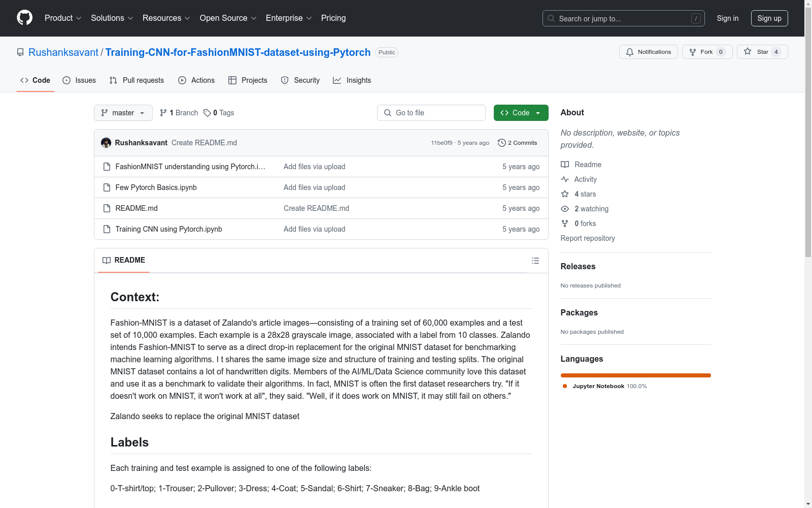Open repository name link in header
This screenshot has height=508, width=812.
coord(238,52)
